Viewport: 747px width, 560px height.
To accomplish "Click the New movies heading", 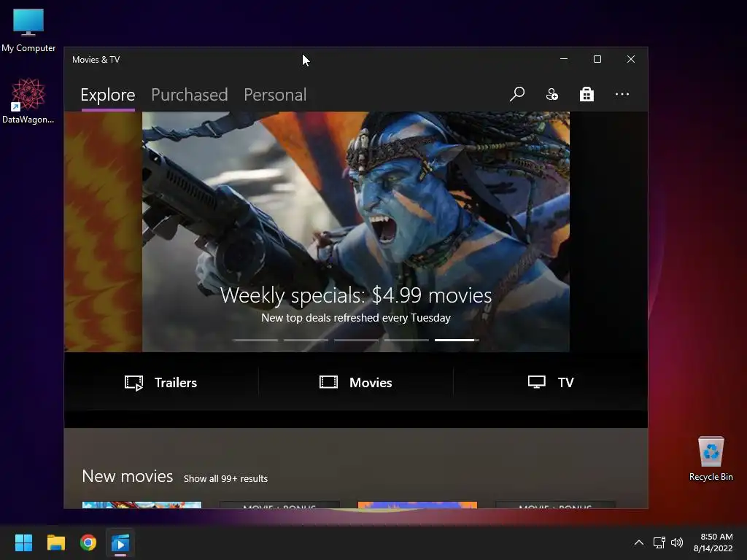I will tap(127, 476).
